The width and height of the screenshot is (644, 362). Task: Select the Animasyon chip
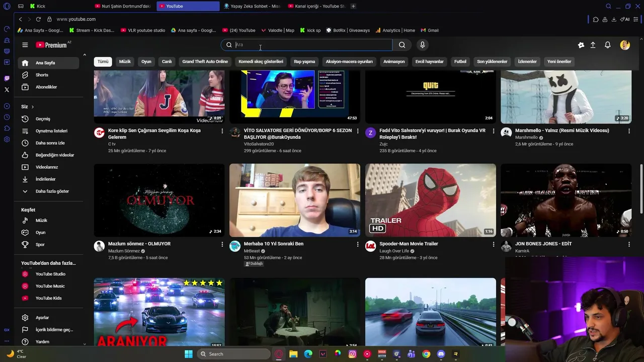tap(394, 62)
